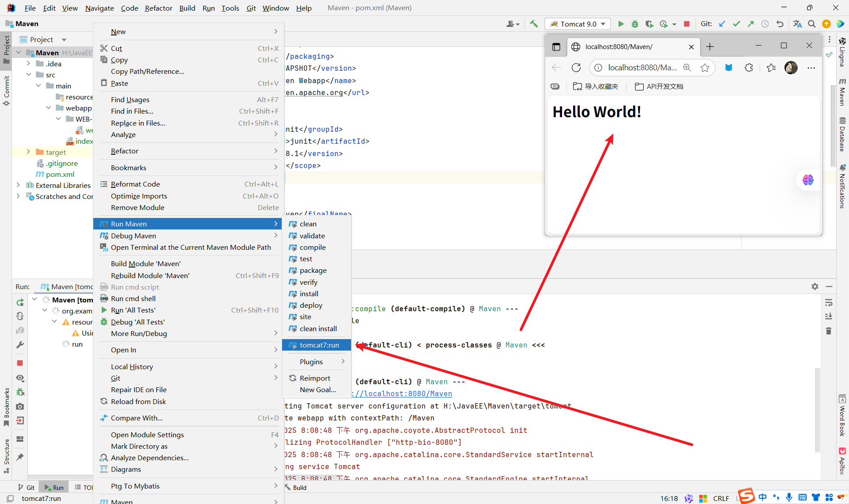Screen dimensions: 849x504
Task: Select tomcat7:run from Run Maven submenu
Action: (x=319, y=345)
